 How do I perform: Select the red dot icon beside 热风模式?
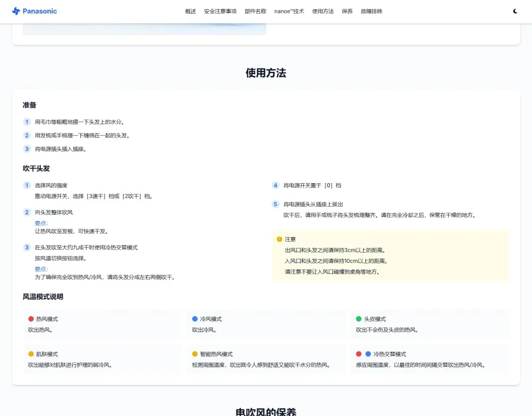tap(30, 319)
